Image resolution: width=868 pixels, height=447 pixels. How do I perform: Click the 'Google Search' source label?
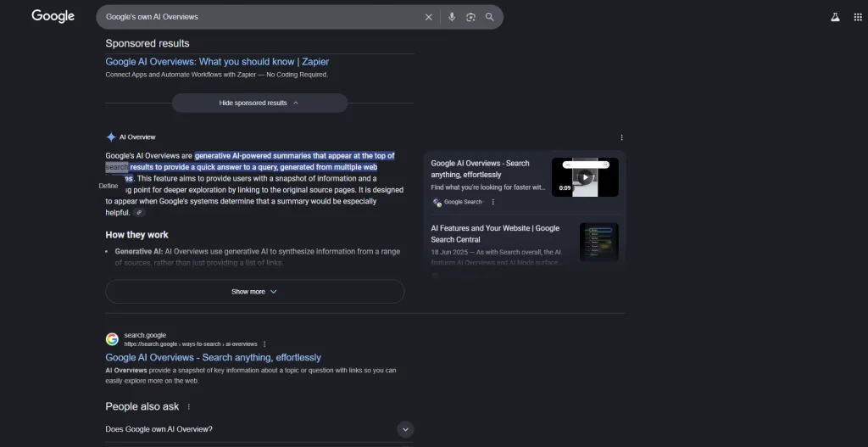[463, 202]
